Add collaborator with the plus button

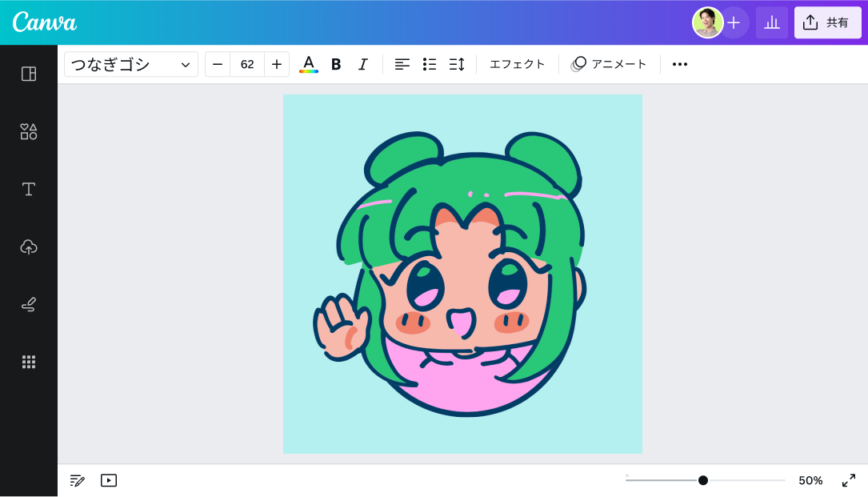pos(734,22)
